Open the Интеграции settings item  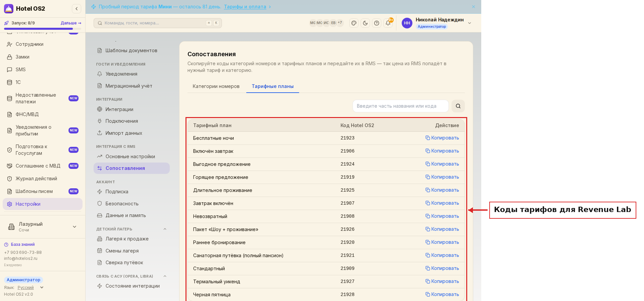pyautogui.click(x=132, y=109)
